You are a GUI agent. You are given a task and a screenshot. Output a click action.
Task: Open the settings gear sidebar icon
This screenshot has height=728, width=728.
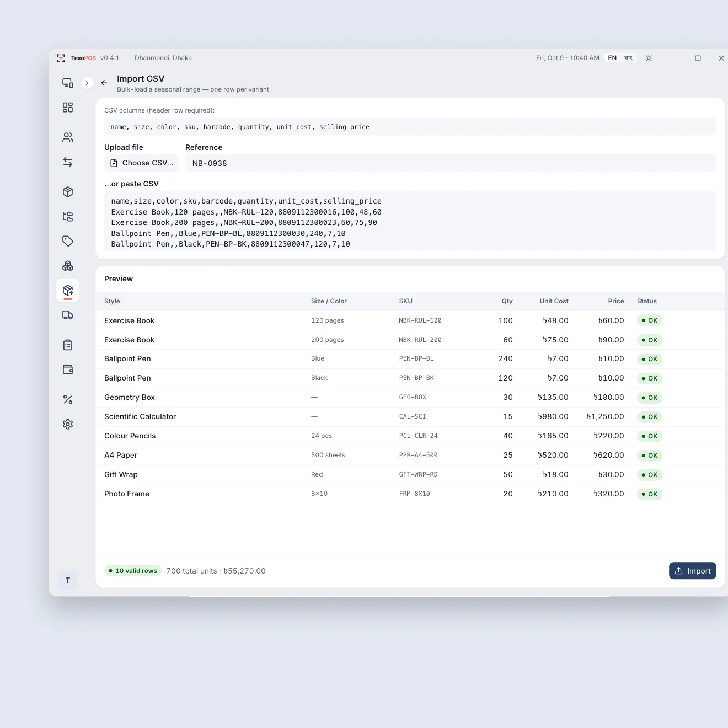pyautogui.click(x=68, y=424)
